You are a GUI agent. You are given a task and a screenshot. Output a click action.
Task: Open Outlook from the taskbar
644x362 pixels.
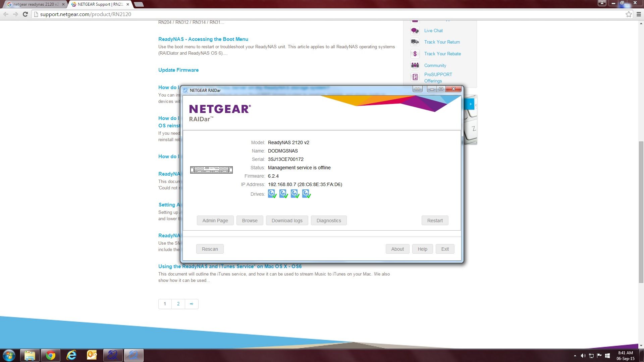click(92, 355)
